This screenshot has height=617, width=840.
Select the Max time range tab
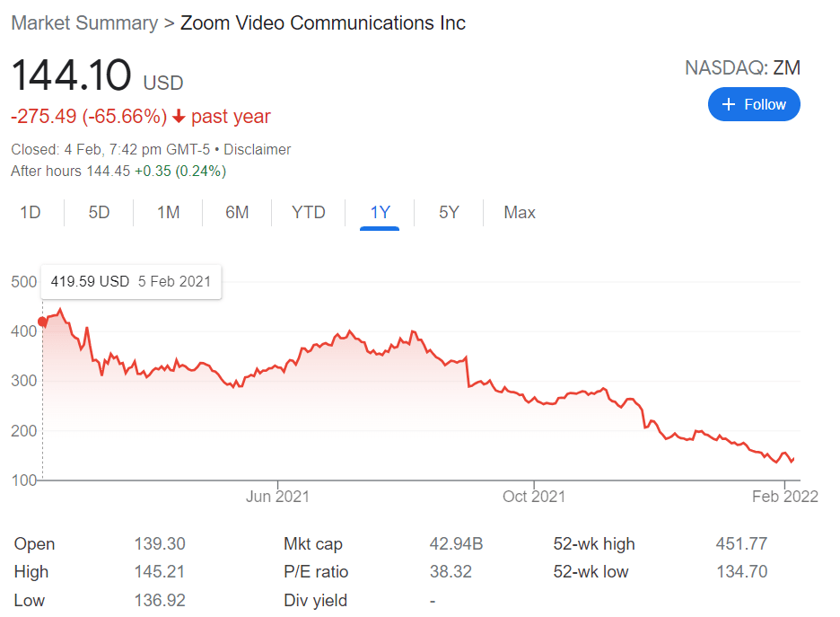[520, 213]
